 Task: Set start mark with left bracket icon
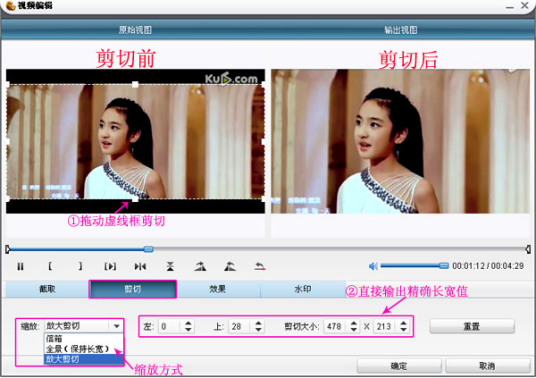pyautogui.click(x=50, y=266)
